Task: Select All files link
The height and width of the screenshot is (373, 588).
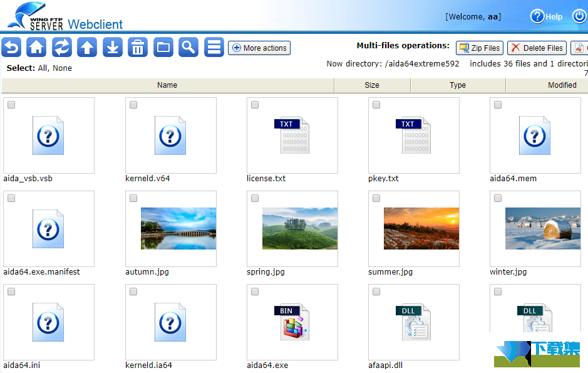Action: click(x=43, y=68)
